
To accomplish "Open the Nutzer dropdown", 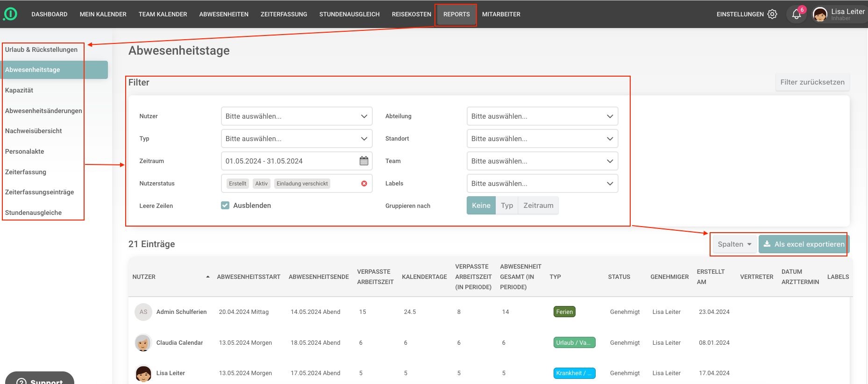I will tap(297, 116).
